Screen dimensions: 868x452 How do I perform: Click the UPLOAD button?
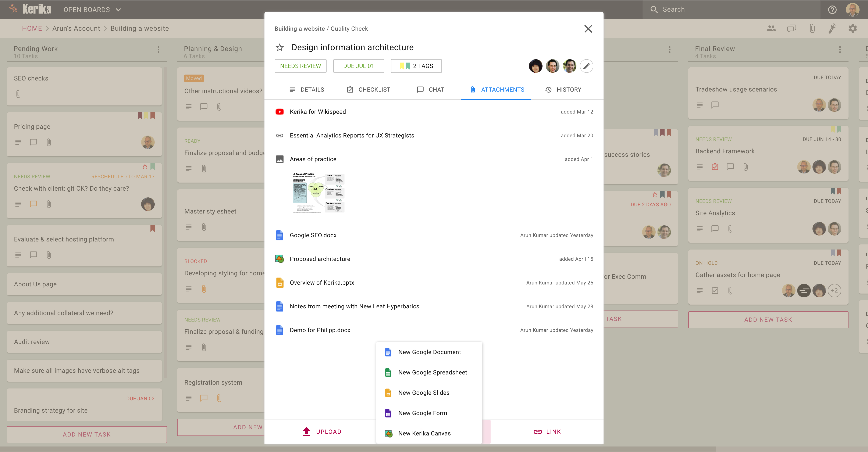click(321, 431)
